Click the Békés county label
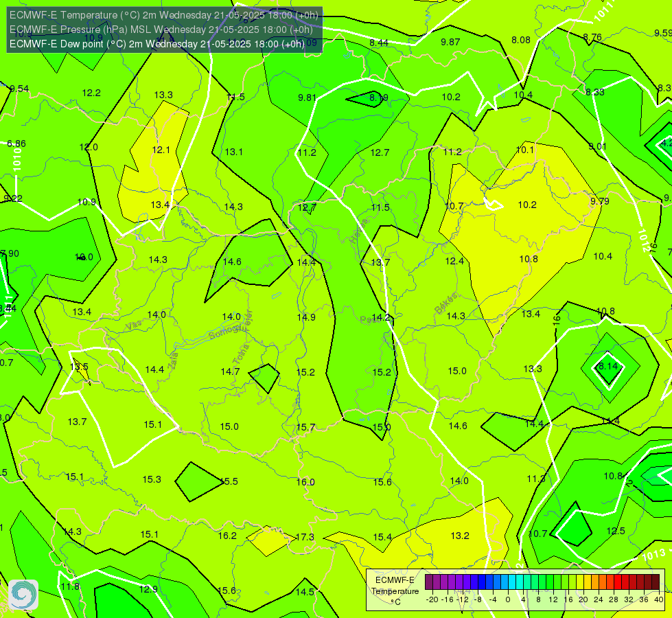Viewport: 672px width, 618px height. coord(446,304)
